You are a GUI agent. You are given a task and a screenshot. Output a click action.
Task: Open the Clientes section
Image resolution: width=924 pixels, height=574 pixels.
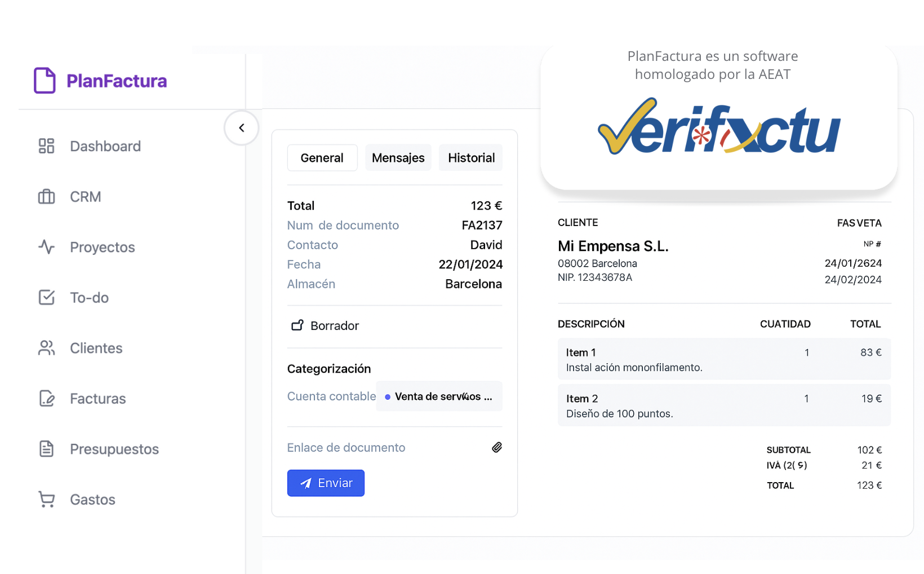click(95, 348)
